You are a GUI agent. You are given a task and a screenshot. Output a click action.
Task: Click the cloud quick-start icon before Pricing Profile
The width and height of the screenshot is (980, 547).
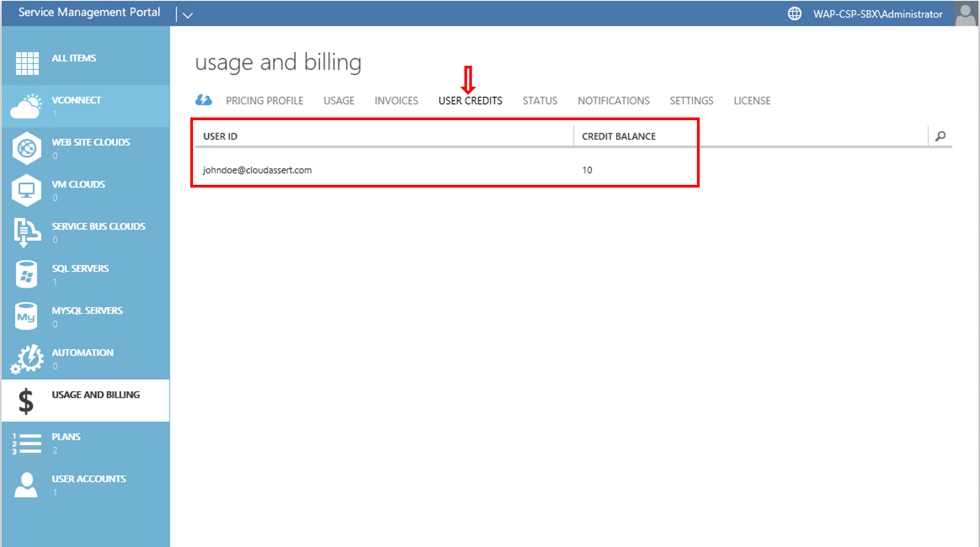203,100
